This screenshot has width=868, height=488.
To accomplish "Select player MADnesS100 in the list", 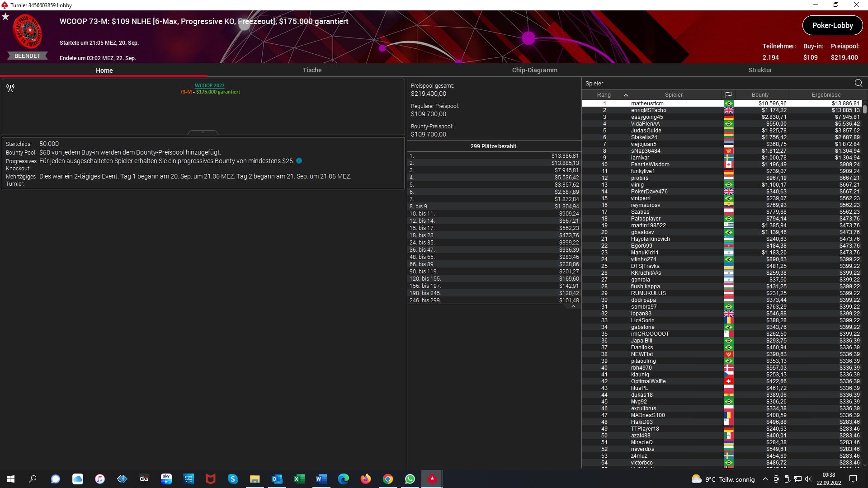I will pos(722,415).
